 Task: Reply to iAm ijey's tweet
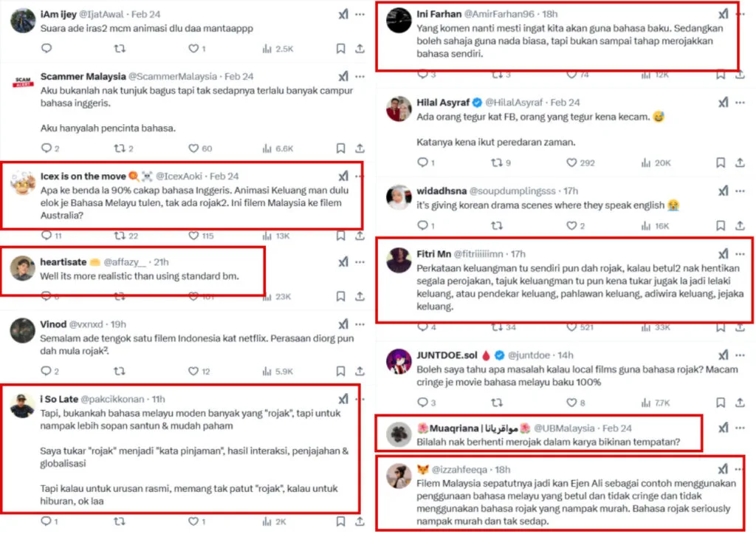click(47, 49)
